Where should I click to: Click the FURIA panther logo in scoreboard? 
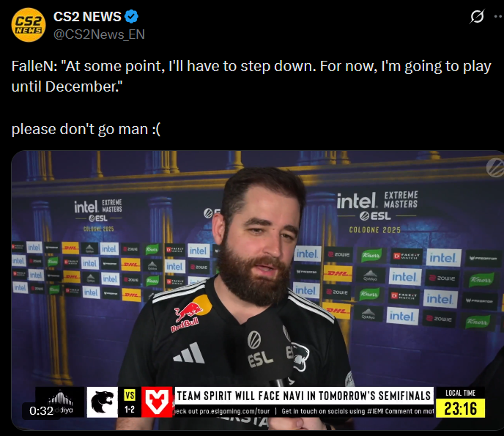click(103, 402)
